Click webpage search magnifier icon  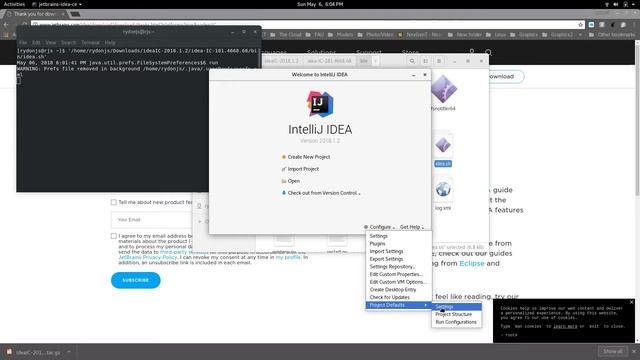pos(489,52)
